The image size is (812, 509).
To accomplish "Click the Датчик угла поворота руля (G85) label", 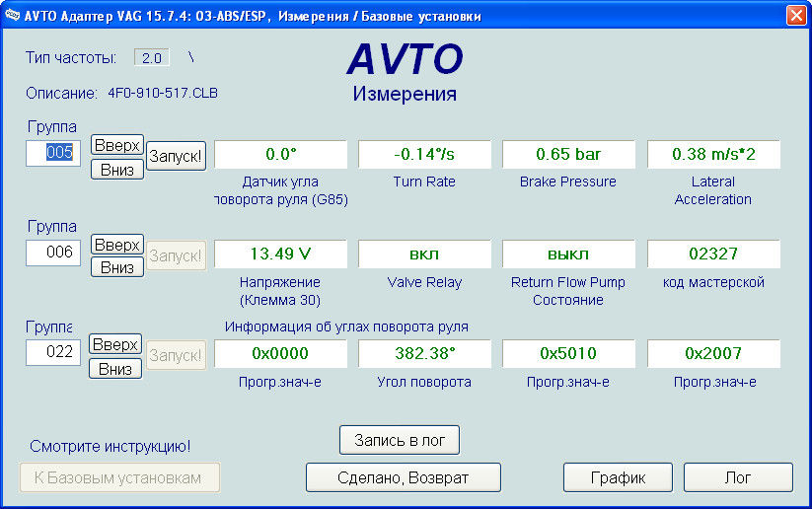I will tap(280, 190).
